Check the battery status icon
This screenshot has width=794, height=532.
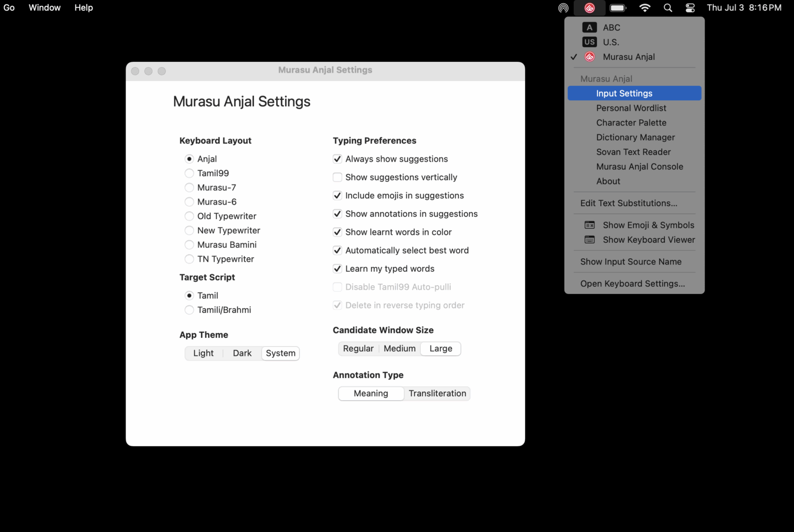[617, 8]
